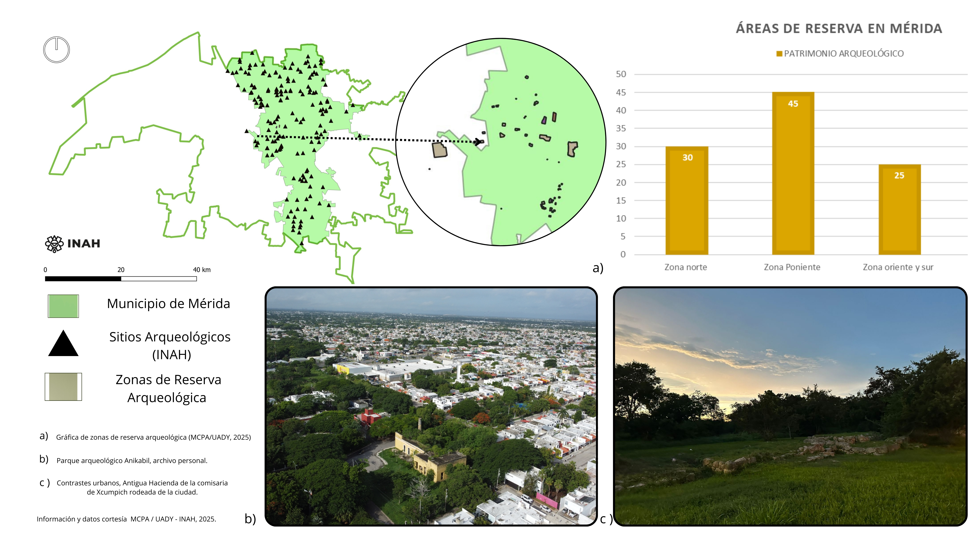Click the Zona Poniente axis label
The image size is (980, 551).
(792, 267)
